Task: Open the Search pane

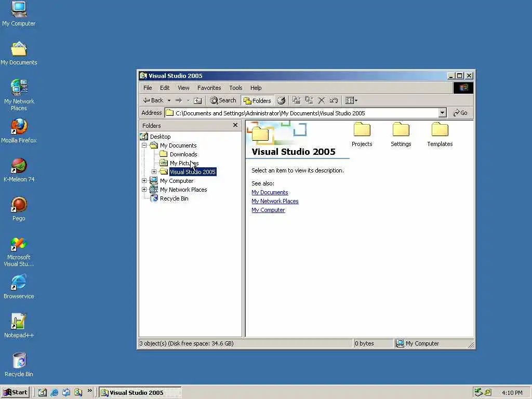Action: point(223,100)
